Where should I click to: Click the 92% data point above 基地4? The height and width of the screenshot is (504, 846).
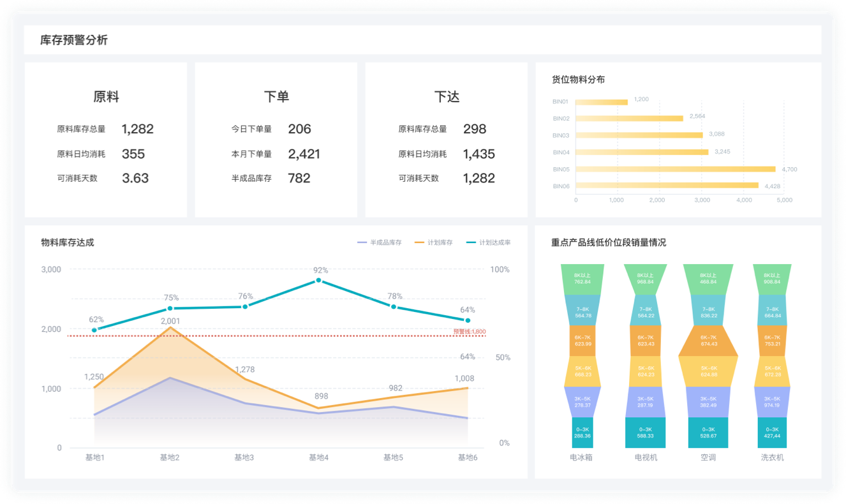[x=319, y=279]
